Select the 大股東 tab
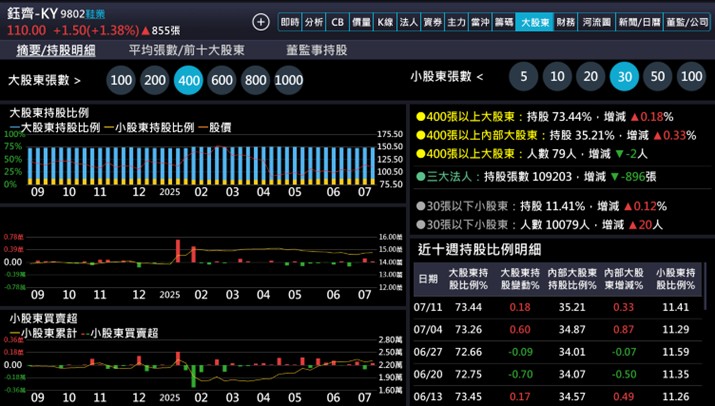The height and width of the screenshot is (406, 715). (x=535, y=22)
